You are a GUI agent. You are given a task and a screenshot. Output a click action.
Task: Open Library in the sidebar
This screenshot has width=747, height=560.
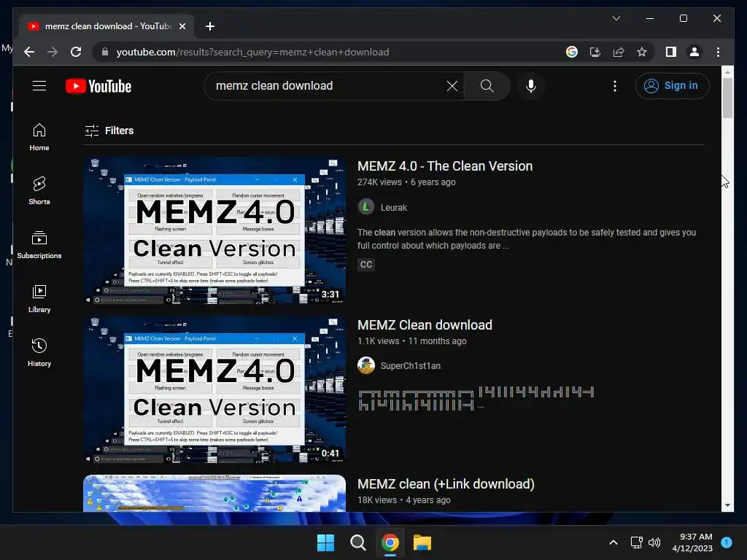click(39, 298)
